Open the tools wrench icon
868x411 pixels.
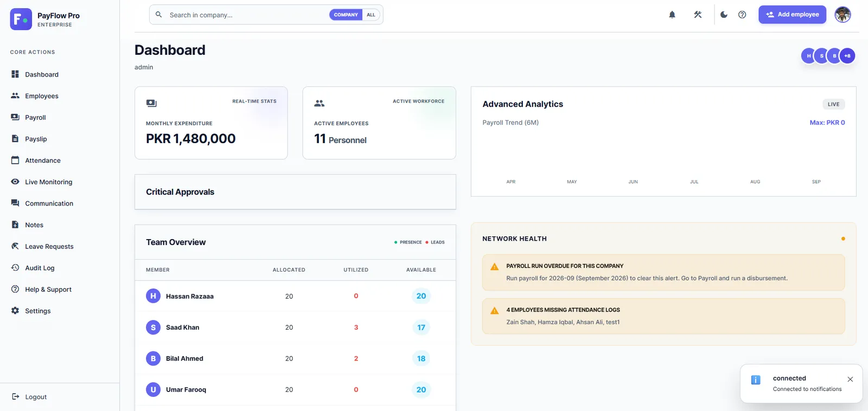point(698,15)
